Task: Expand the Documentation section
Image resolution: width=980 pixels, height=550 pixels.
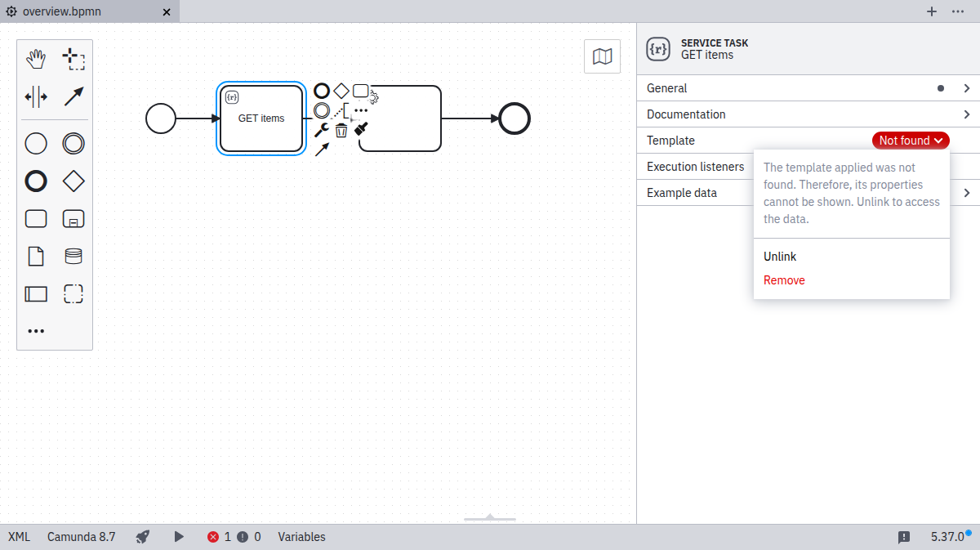Action: point(808,114)
